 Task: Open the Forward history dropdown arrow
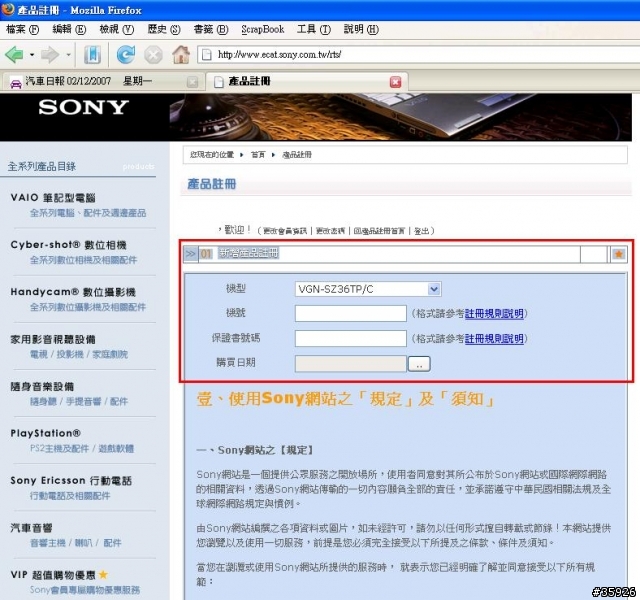[x=69, y=55]
